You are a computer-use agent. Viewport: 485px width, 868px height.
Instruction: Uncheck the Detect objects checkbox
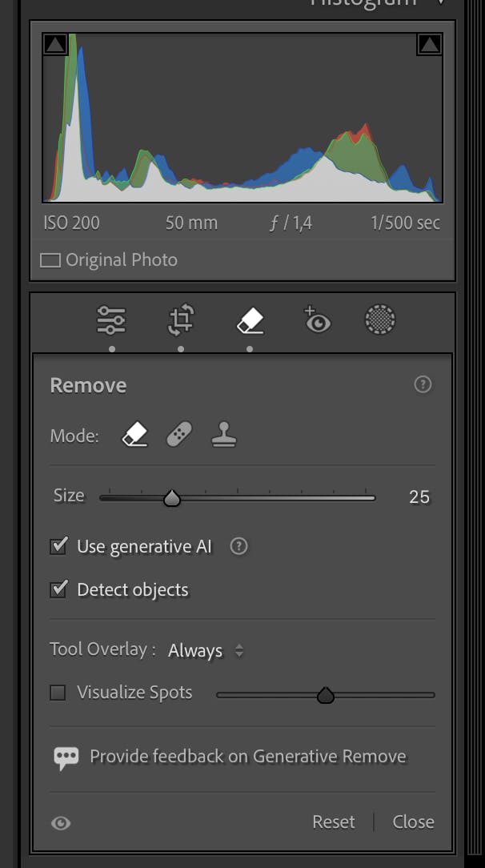point(58,589)
